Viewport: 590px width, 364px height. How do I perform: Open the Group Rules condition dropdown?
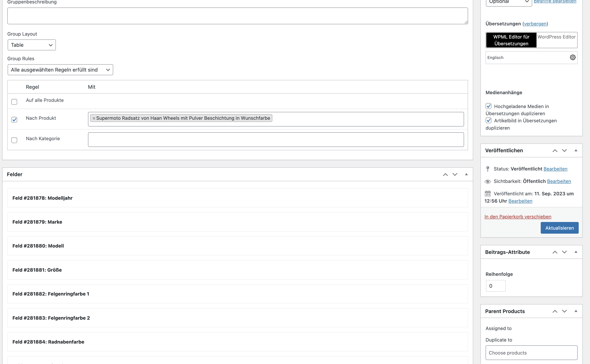coord(60,70)
